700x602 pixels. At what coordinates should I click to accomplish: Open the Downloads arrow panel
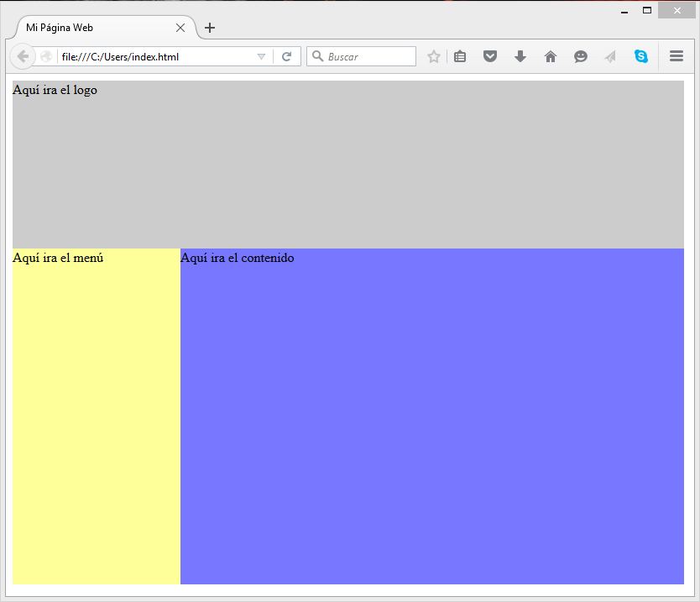[520, 56]
